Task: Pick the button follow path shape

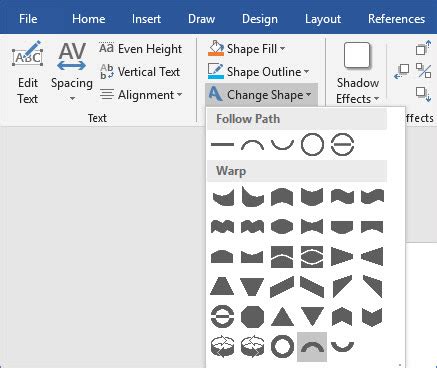Action: [x=342, y=145]
